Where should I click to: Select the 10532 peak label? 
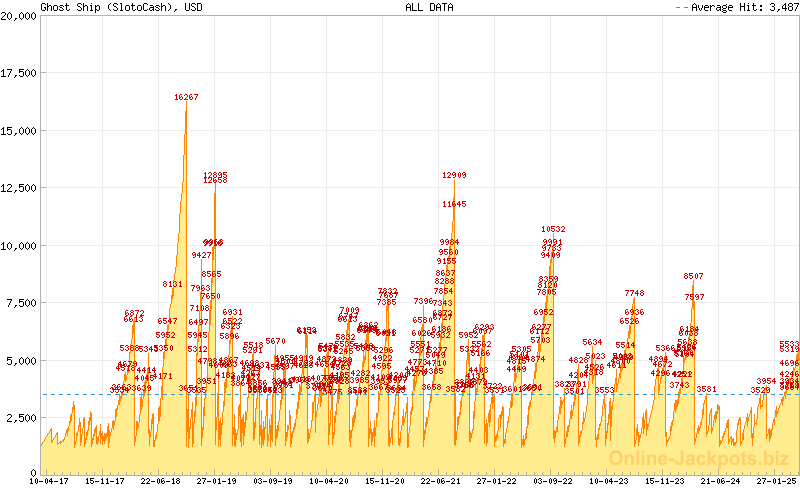pos(553,229)
